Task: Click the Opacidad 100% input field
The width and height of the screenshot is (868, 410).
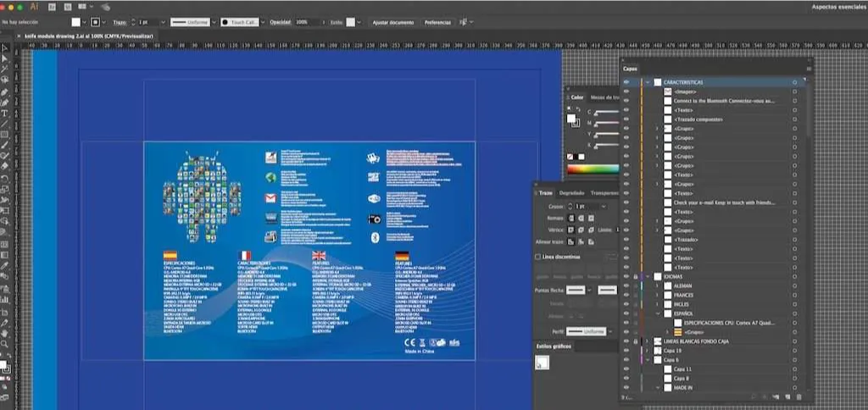Action: [306, 22]
